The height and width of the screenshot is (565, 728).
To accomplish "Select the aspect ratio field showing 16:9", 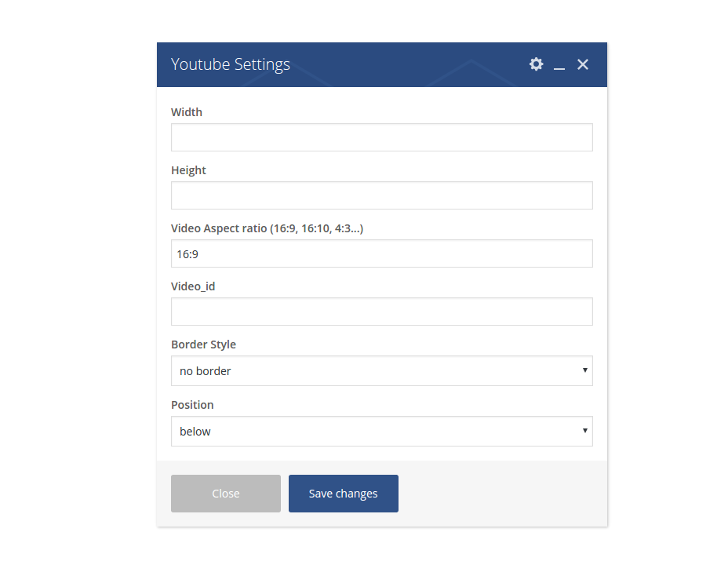I will click(381, 253).
